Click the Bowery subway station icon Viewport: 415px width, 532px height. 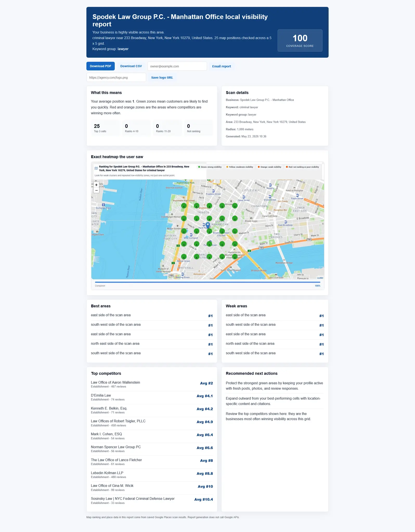[270, 185]
